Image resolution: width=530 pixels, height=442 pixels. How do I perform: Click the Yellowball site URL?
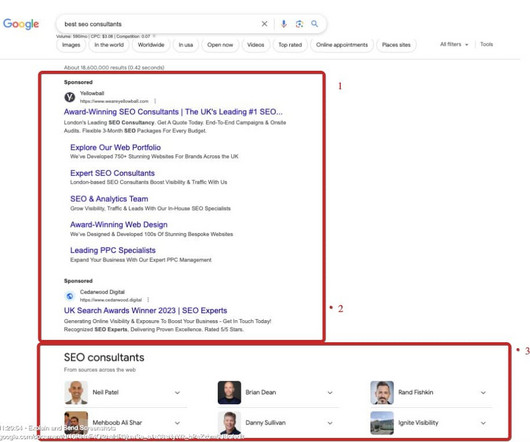[x=114, y=101]
